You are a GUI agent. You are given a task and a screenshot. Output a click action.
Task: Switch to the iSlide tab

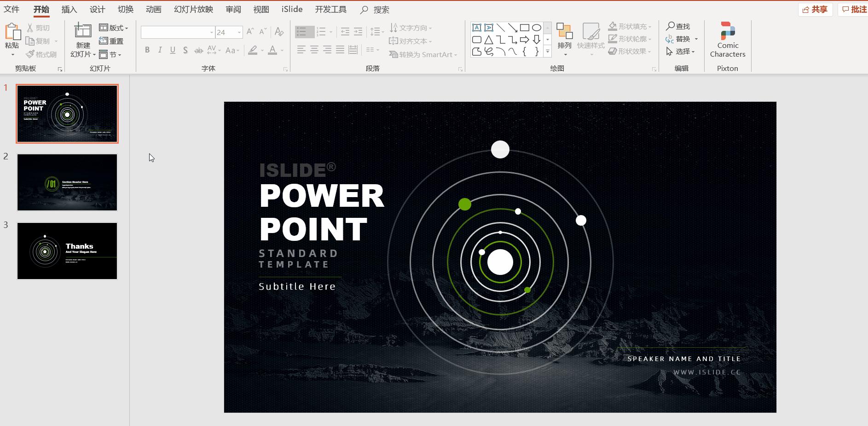[x=292, y=9]
